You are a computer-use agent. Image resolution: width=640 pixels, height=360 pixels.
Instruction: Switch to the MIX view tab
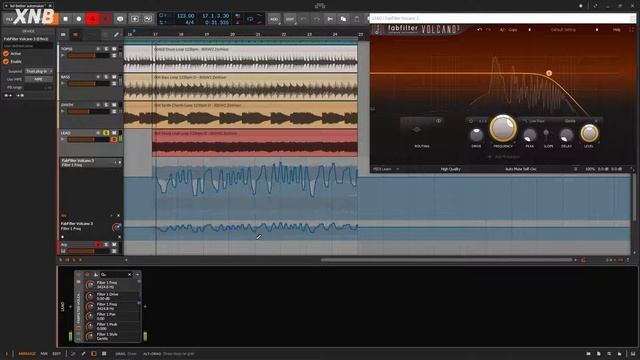pos(44,353)
